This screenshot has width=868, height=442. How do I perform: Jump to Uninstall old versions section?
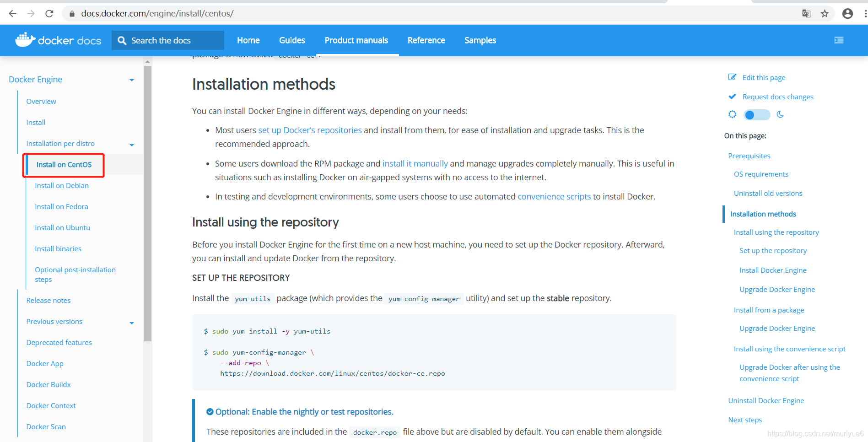(x=768, y=194)
